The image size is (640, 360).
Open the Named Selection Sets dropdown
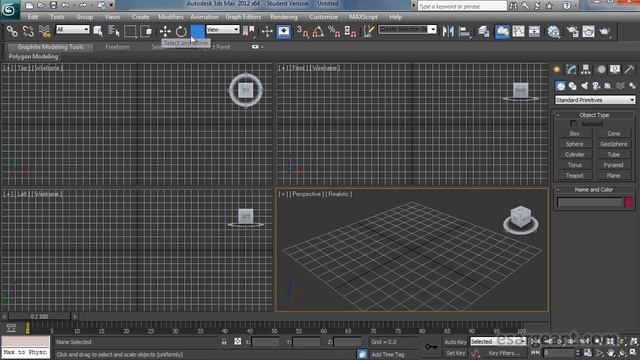click(x=407, y=29)
